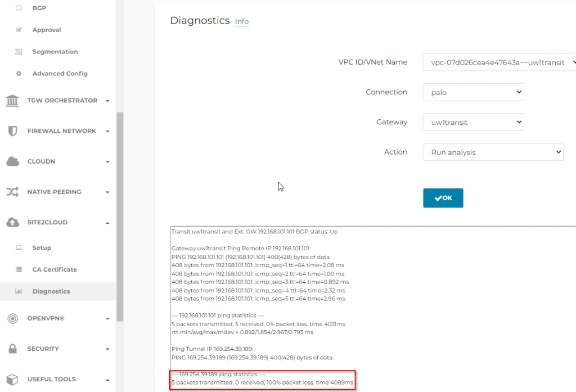Click the BGP status Up output line
Screen dimensions: 576x392
point(255,232)
